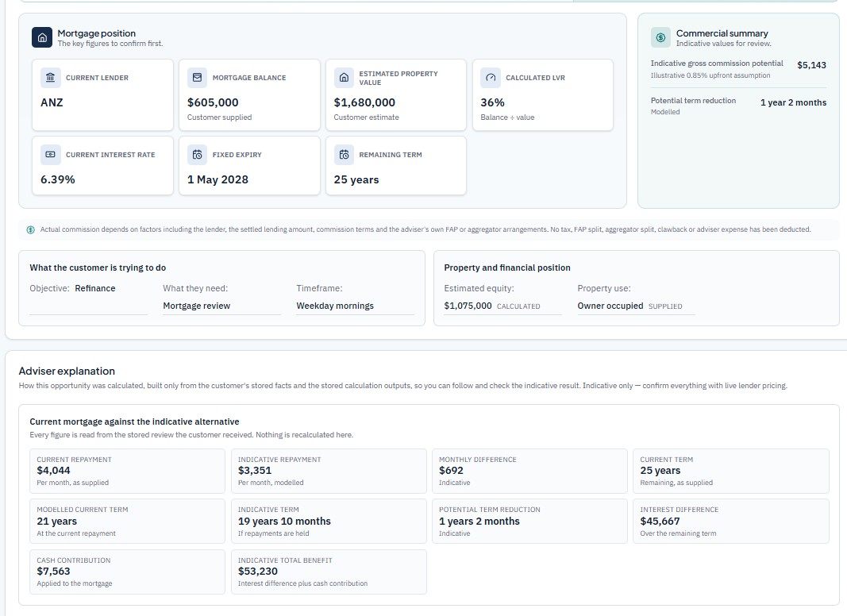This screenshot has height=616, width=847.
Task: Click 'Illustrative 0.85% upfront assumption' note
Action: pos(710,75)
